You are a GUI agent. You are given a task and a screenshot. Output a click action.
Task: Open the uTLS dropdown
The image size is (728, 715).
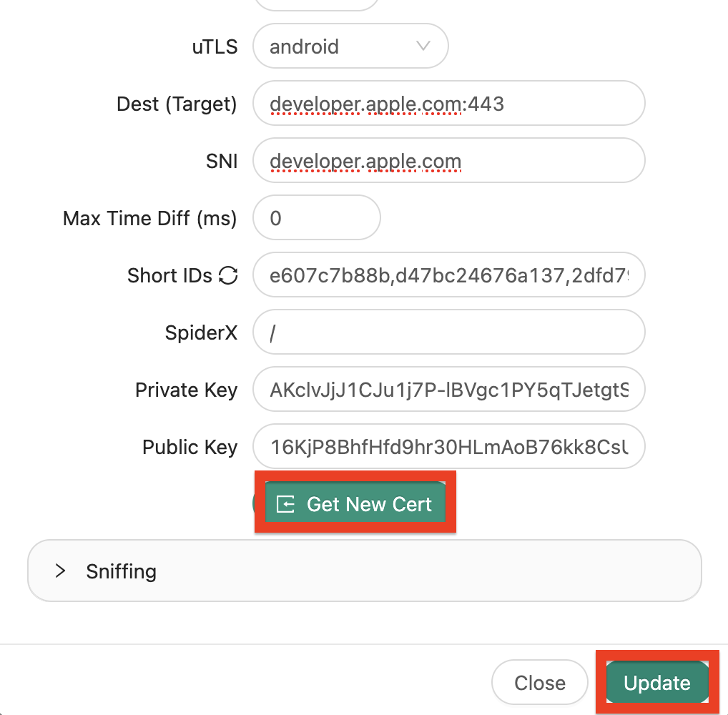coord(350,46)
